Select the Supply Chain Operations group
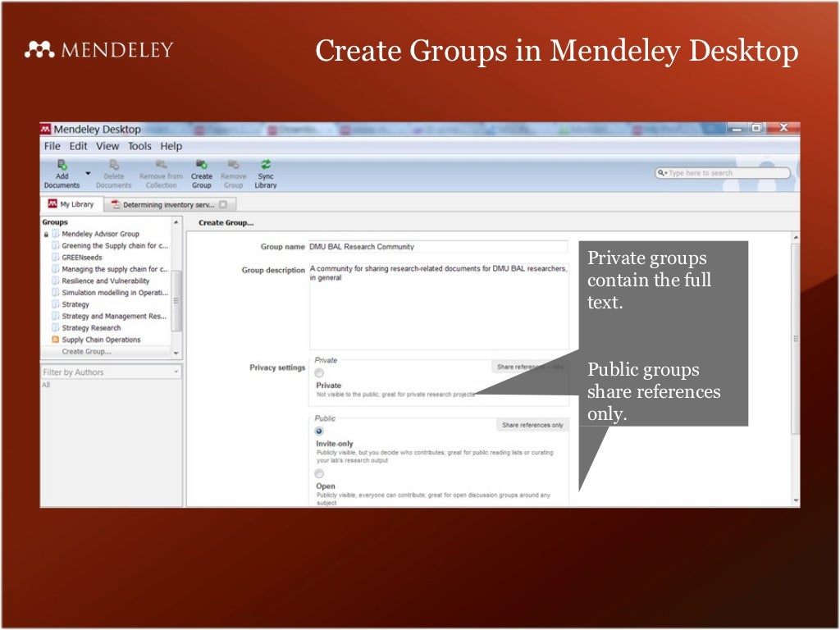The width and height of the screenshot is (840, 630). click(101, 340)
